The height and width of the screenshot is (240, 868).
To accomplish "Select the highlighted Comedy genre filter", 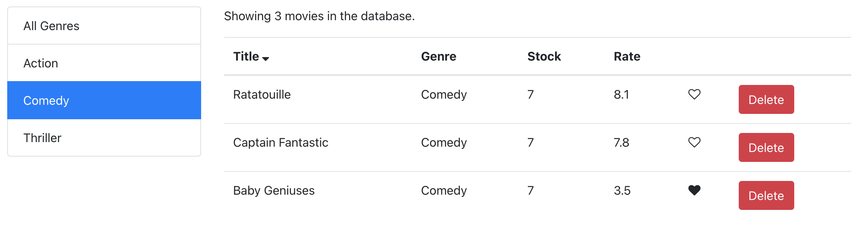I will pyautogui.click(x=104, y=101).
